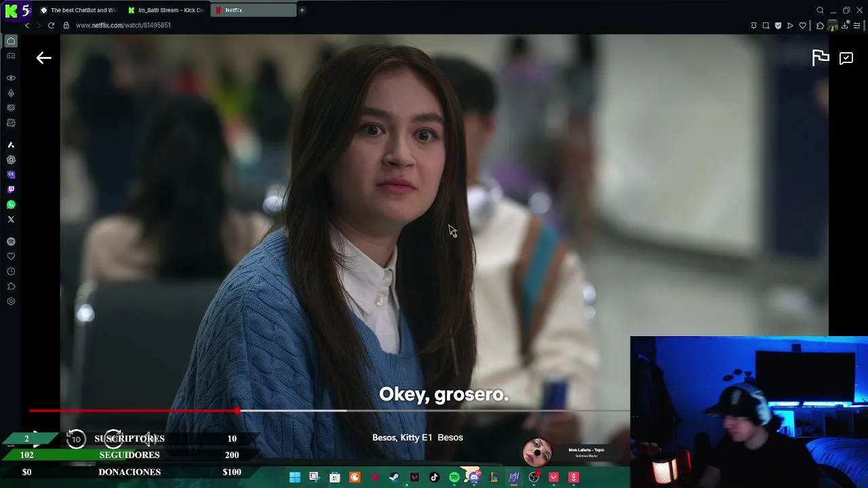868x488 pixels.
Task: Click the play flow icon in toolbar
Action: coord(790,26)
